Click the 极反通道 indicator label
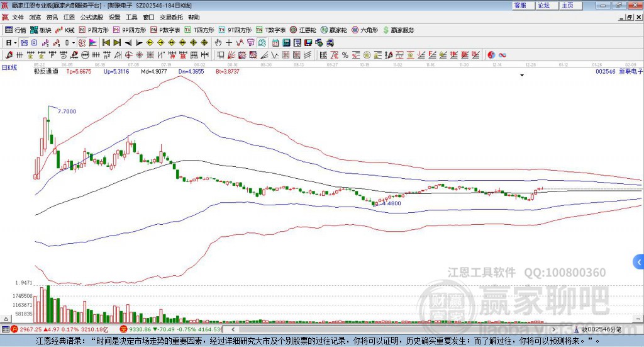This screenshot has height=347, width=644. click(46, 72)
